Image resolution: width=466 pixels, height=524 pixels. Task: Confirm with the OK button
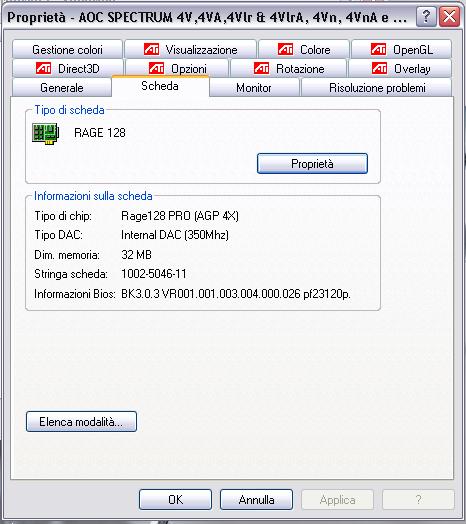(175, 499)
